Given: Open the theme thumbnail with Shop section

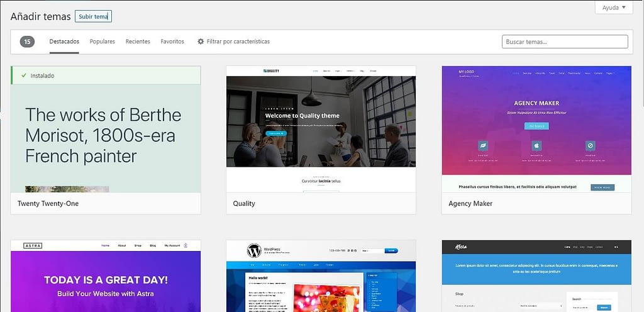Looking at the screenshot, I should tap(536, 276).
